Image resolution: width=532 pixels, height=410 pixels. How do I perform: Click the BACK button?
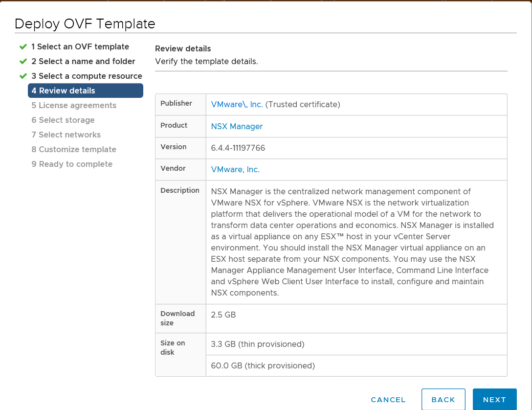[x=443, y=400]
